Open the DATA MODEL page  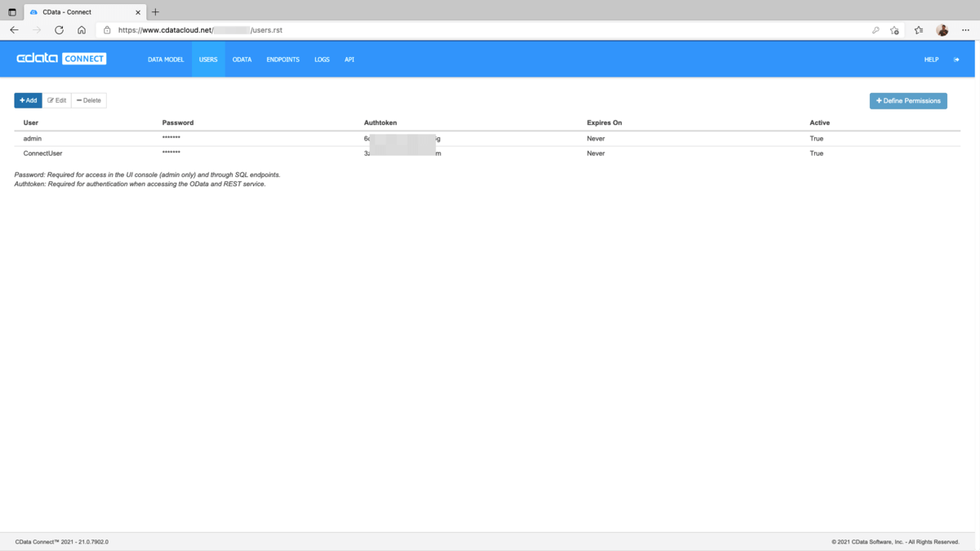pyautogui.click(x=166, y=60)
